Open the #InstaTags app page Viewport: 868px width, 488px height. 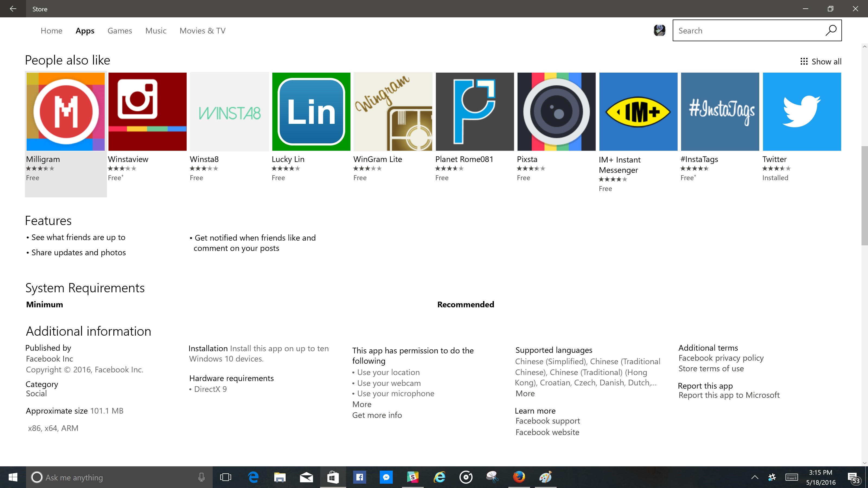(720, 111)
